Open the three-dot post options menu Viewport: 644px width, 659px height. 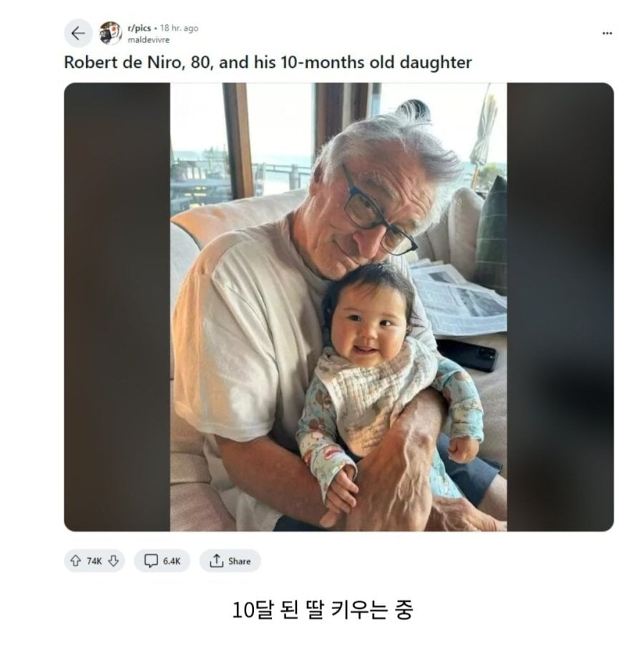tap(607, 33)
